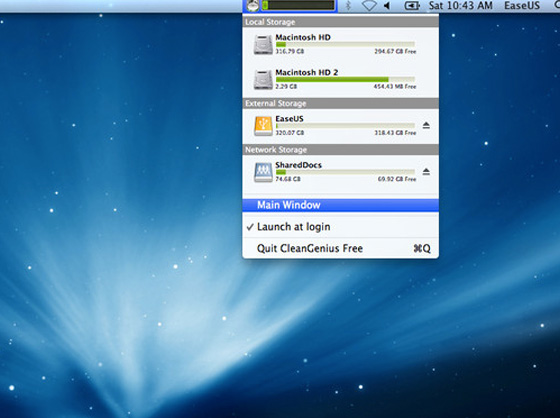The width and height of the screenshot is (560, 418).
Task: Click the SharedDocs usage bar
Action: click(345, 172)
